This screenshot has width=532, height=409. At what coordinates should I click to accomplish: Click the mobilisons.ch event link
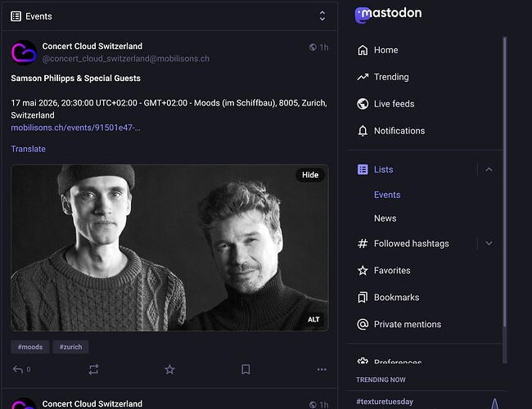tap(75, 128)
